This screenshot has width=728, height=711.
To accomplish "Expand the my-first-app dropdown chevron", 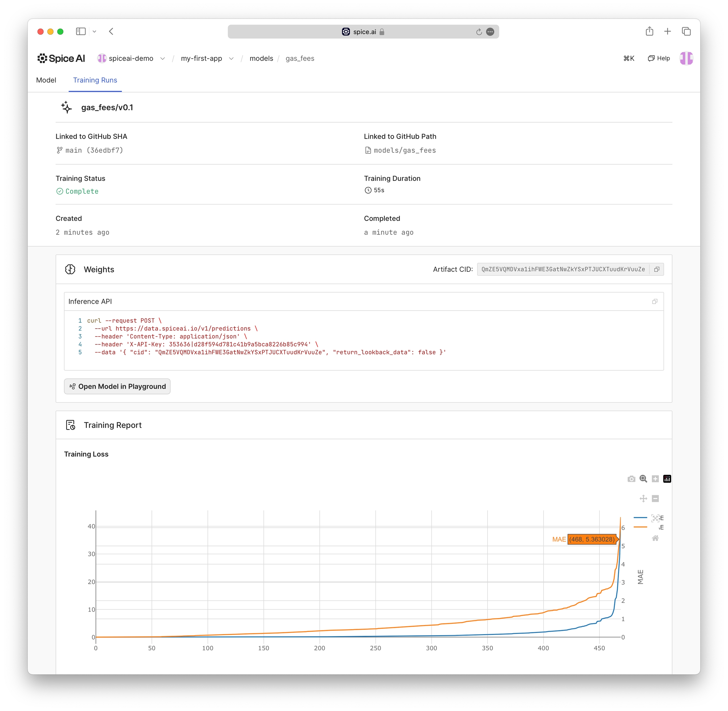I will (231, 59).
